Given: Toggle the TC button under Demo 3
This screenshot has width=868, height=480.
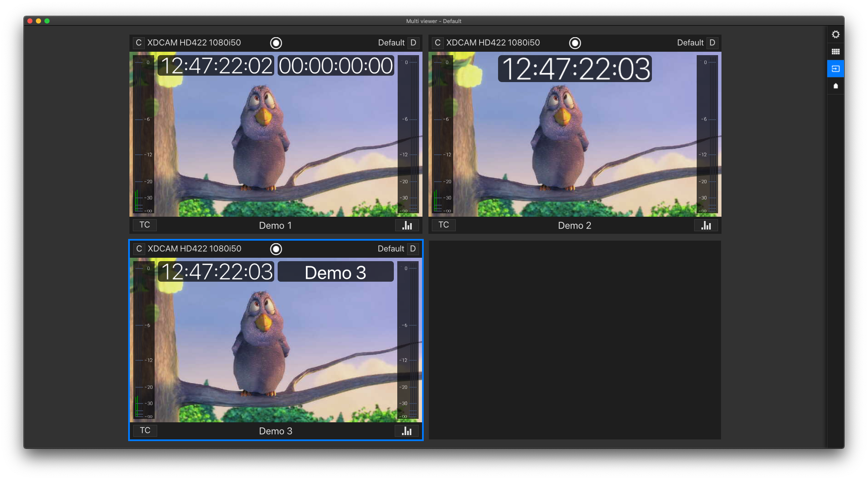Looking at the screenshot, I should pos(145,430).
